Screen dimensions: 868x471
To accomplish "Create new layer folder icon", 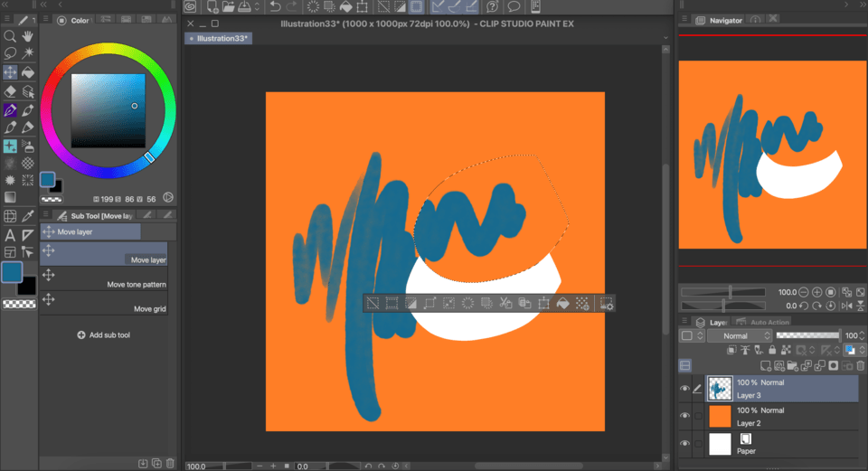I will tap(793, 365).
